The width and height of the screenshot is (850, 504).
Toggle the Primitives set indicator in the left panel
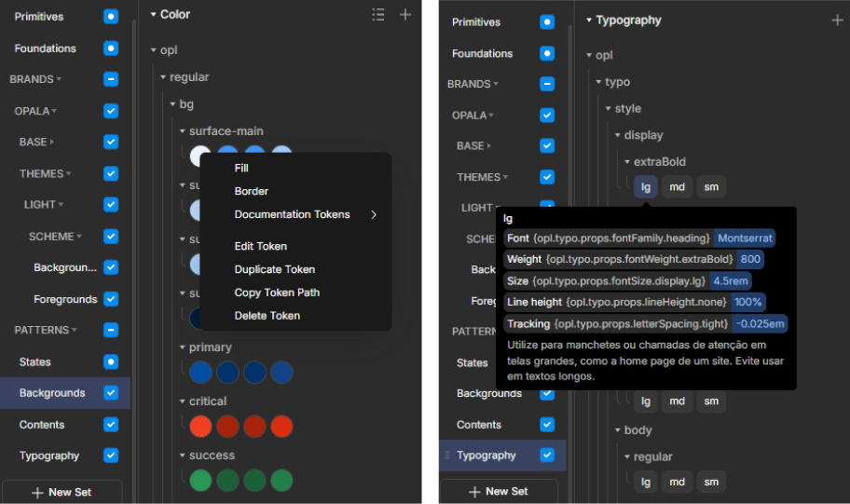tap(111, 17)
